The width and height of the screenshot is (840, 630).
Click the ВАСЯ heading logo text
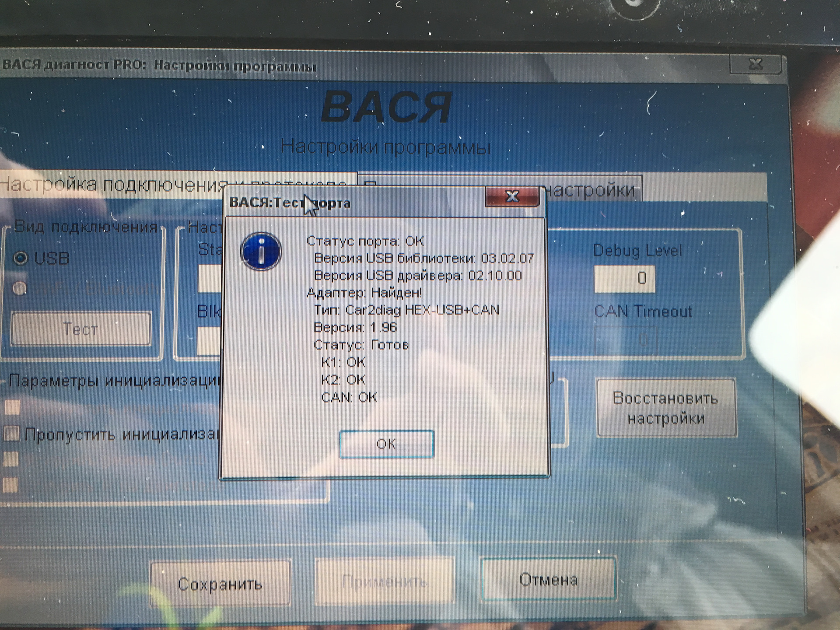[386, 107]
